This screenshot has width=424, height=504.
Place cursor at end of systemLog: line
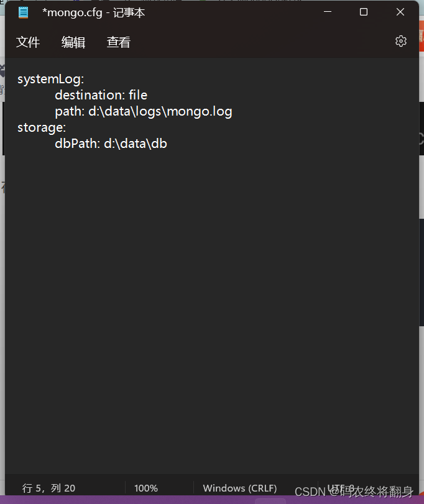click(x=85, y=79)
